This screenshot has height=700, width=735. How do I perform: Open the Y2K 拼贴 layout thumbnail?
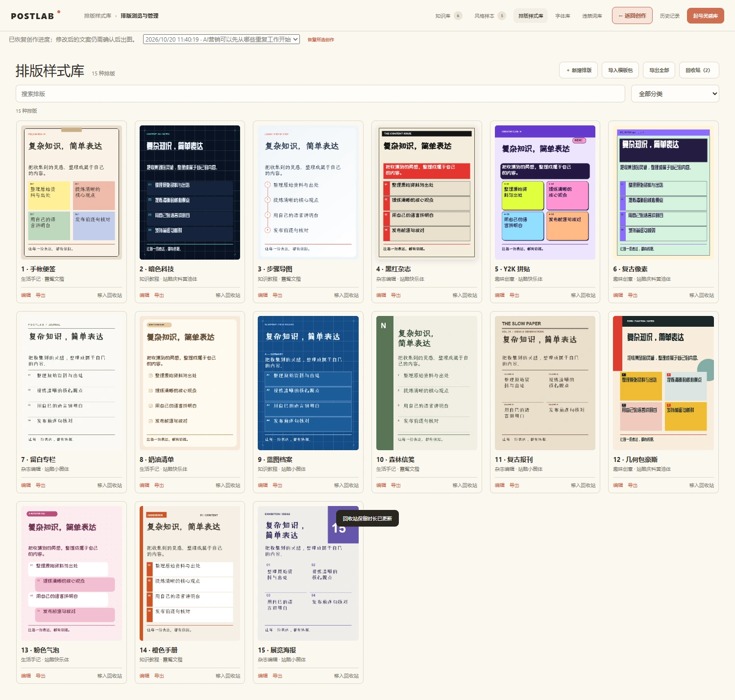[545, 193]
